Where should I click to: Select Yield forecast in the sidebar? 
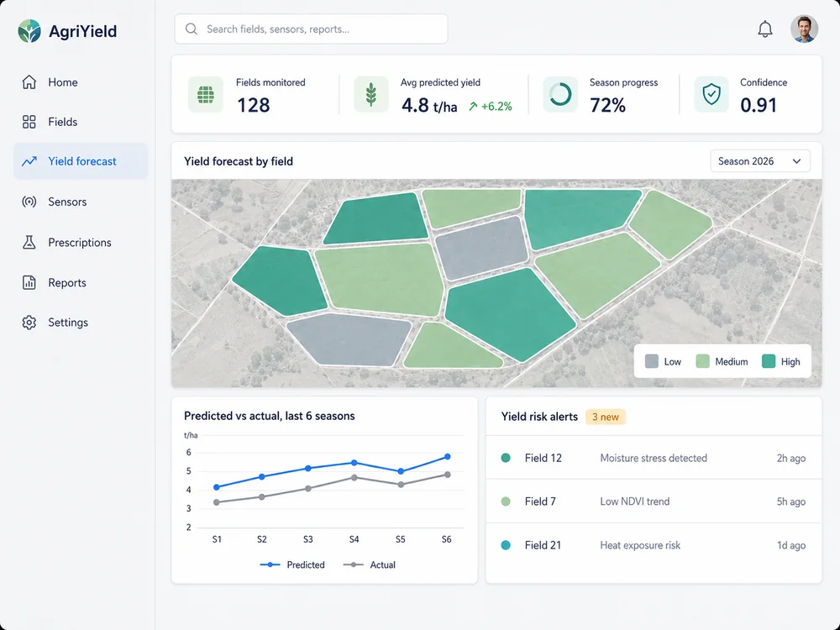click(81, 161)
